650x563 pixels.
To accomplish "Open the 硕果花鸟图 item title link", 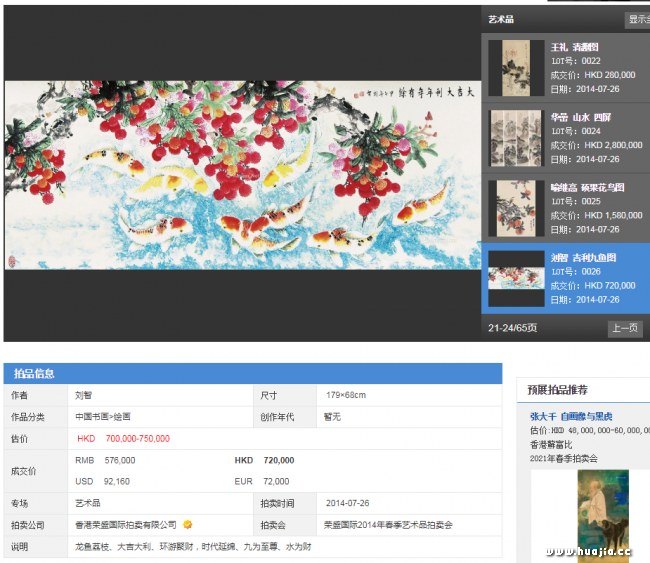I will pyautogui.click(x=587, y=187).
